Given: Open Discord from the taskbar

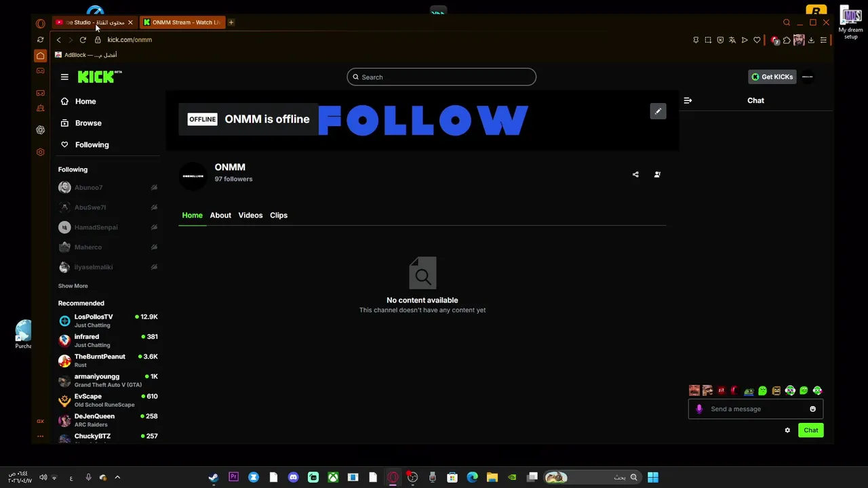Looking at the screenshot, I should (x=293, y=477).
